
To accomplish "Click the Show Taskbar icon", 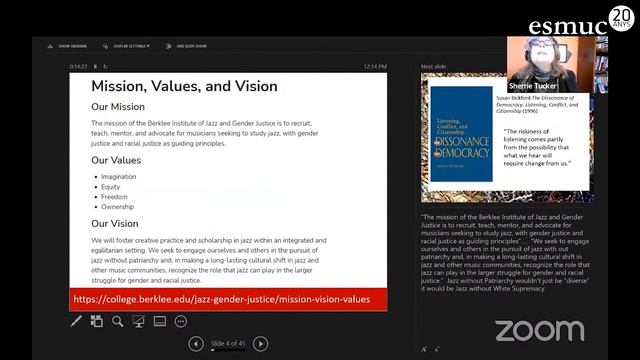I will point(50,46).
